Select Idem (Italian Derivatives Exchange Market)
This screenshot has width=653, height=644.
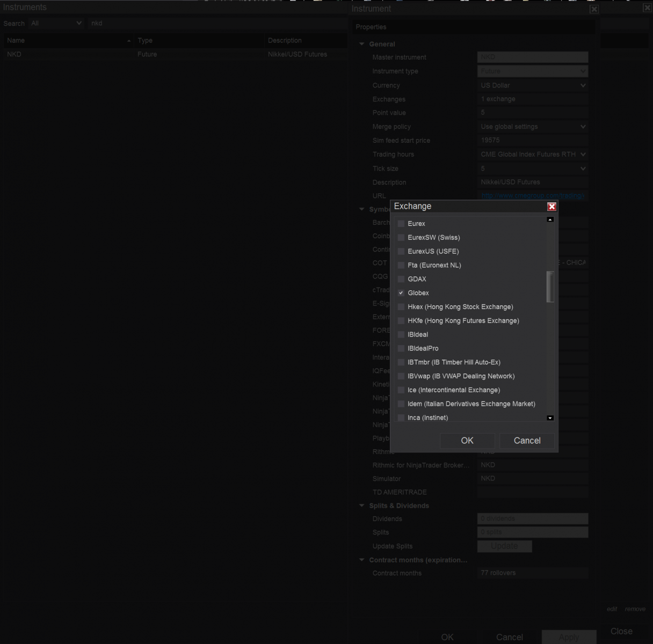click(x=401, y=404)
